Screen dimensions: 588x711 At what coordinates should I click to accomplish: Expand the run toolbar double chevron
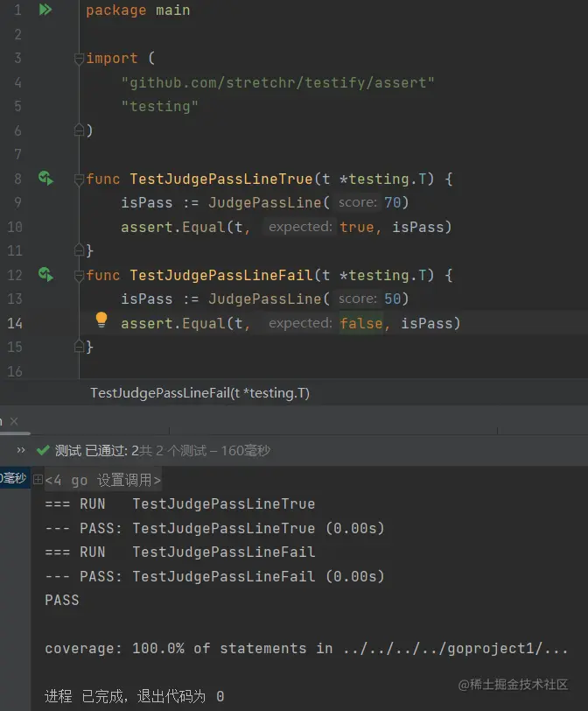21,450
